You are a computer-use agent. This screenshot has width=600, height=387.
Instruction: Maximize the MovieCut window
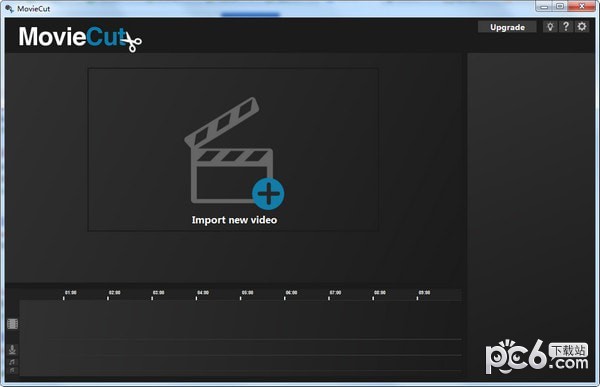560,7
